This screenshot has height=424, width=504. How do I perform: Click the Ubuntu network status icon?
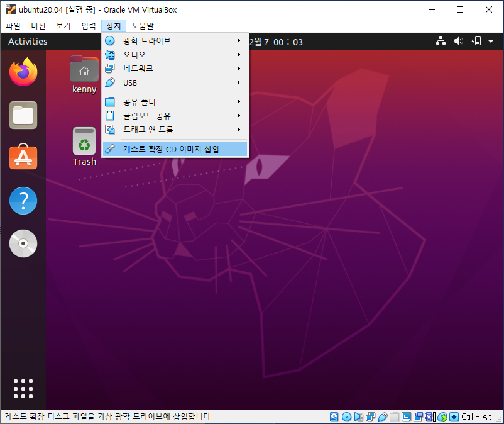click(441, 41)
